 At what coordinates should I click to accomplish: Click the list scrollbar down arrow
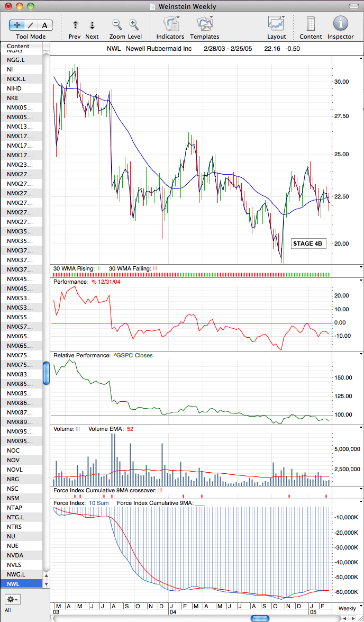point(46,584)
